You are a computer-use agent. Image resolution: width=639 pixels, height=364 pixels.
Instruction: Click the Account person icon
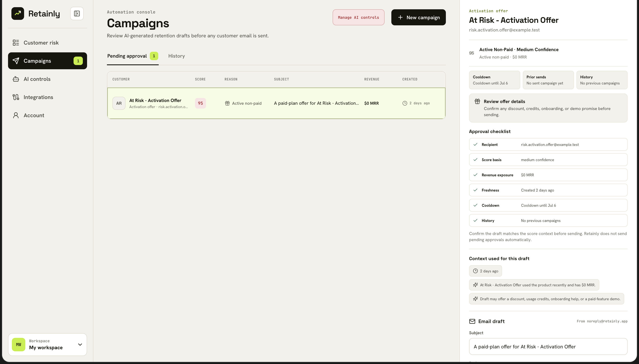click(x=16, y=115)
